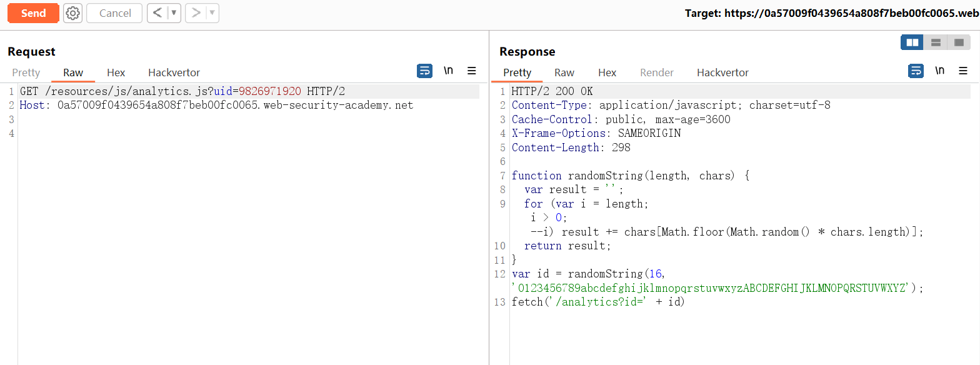Switch Request view to Hex tab
980x365 pixels.
click(x=116, y=72)
